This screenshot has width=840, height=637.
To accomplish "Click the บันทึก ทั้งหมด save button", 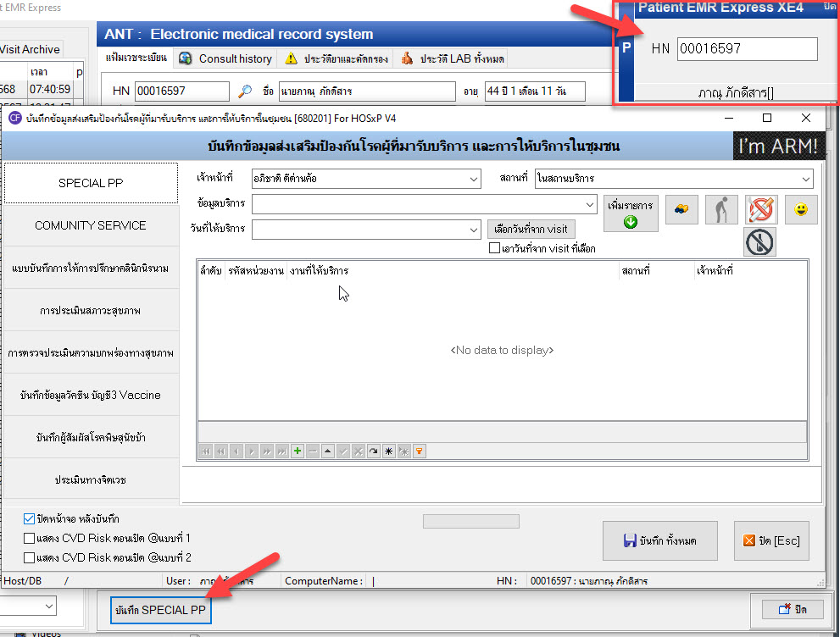I will [x=660, y=540].
